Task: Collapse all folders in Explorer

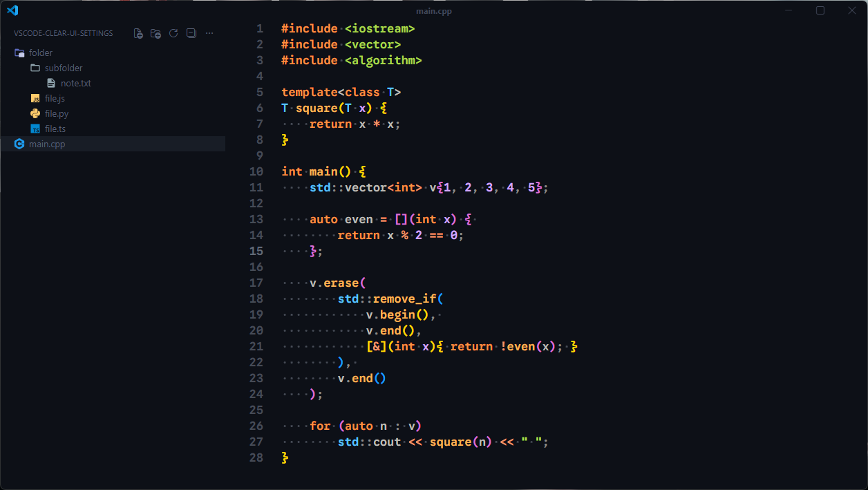Action: coord(191,33)
